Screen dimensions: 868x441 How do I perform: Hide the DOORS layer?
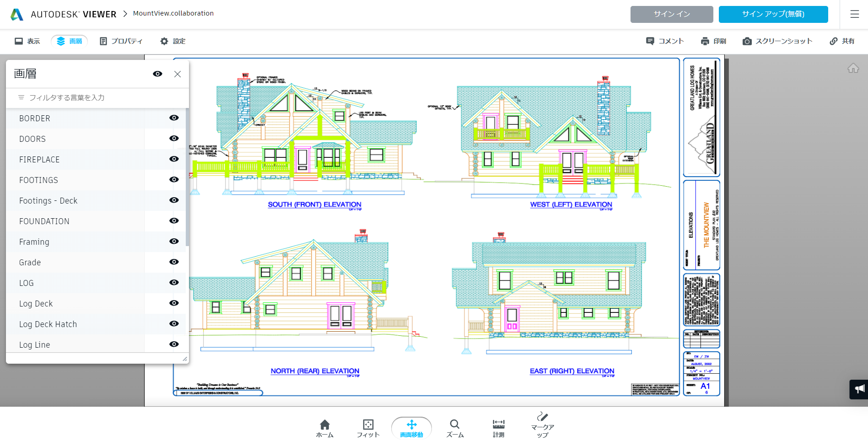[173, 139]
